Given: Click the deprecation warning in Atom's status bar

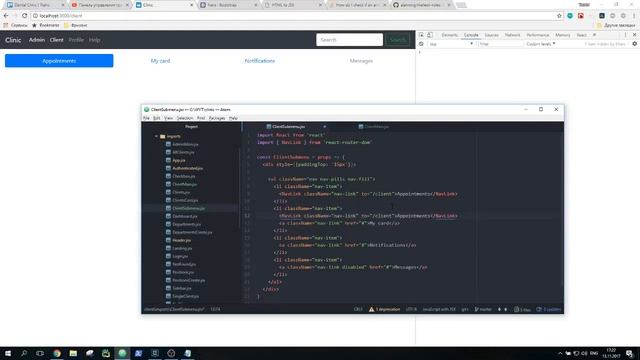Looking at the screenshot, I should click(x=384, y=309).
